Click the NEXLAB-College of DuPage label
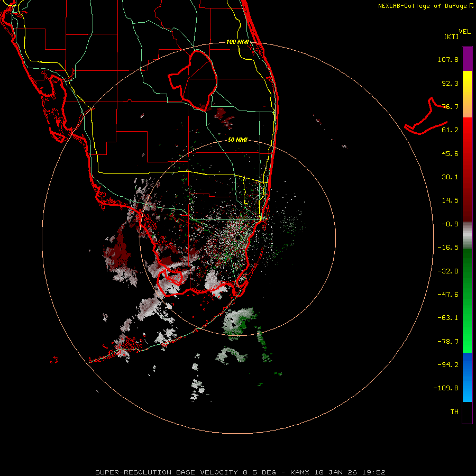Image resolution: width=476 pixels, height=476 pixels. pyautogui.click(x=425, y=6)
